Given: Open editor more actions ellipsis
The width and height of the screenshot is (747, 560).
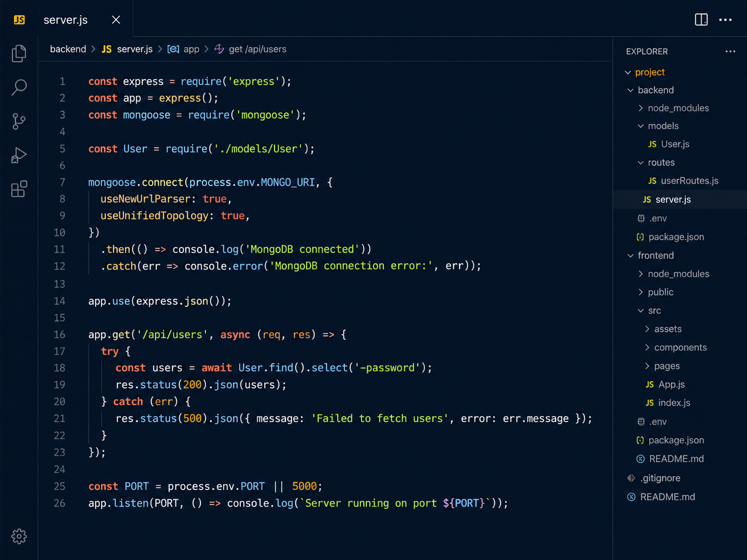Looking at the screenshot, I should point(725,20).
